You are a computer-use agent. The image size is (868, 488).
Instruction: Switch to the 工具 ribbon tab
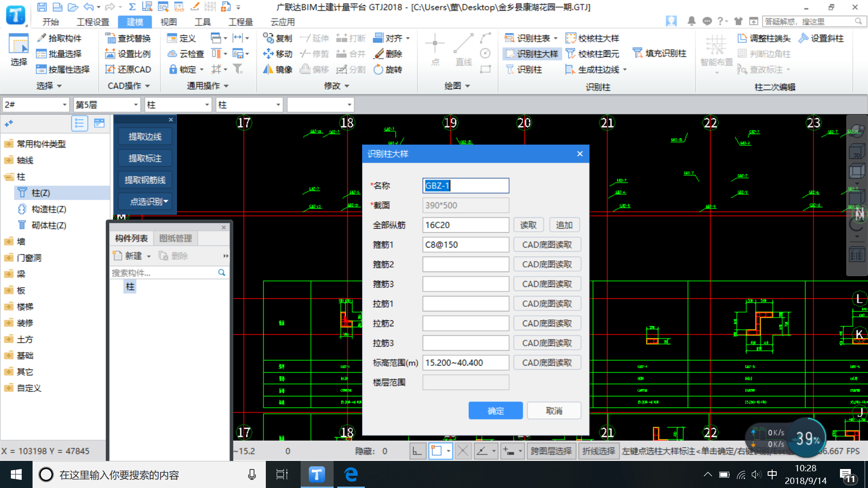tap(203, 22)
